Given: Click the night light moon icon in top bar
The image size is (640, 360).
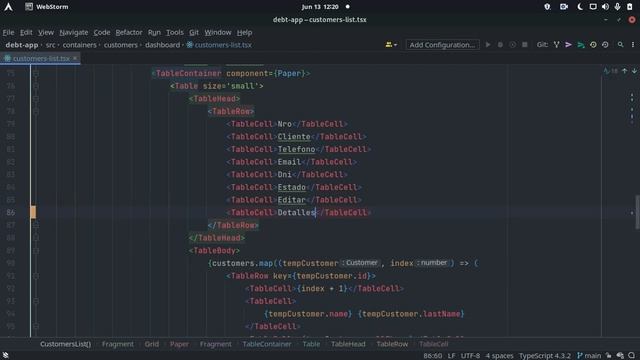Looking at the screenshot, I should tap(580, 7).
